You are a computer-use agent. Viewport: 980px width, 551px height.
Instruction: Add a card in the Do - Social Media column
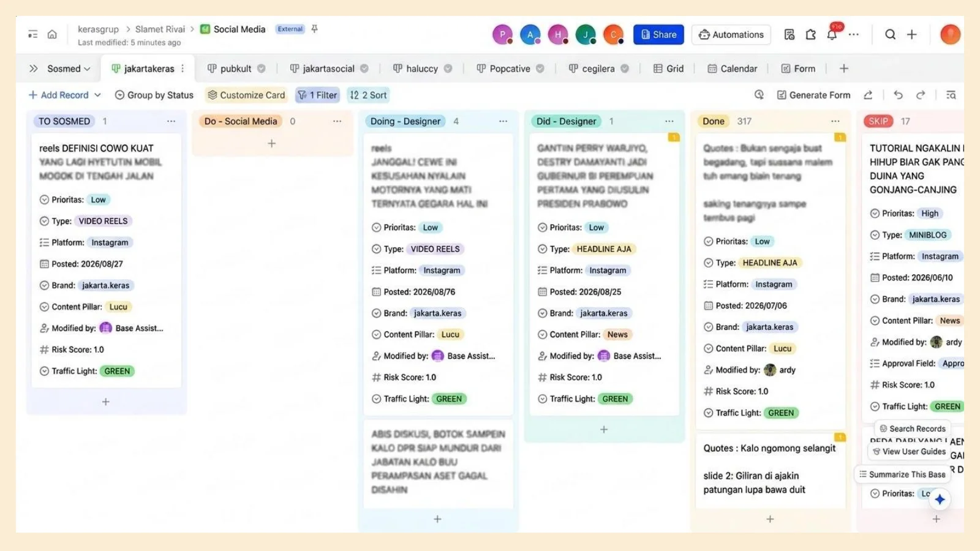tap(272, 143)
